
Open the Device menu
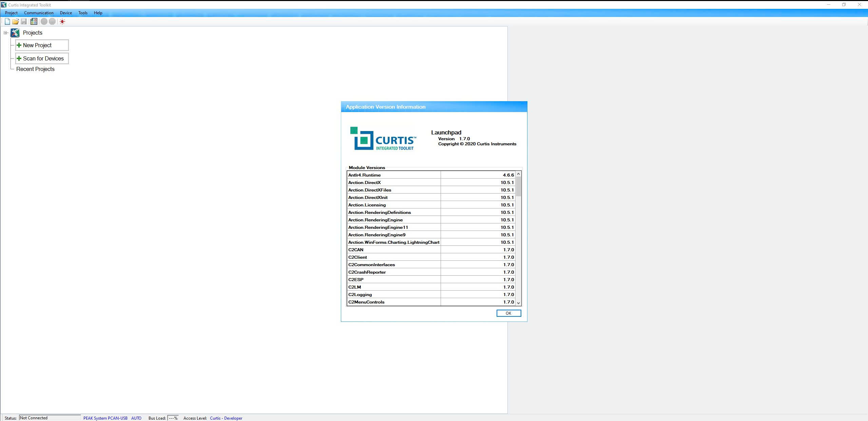coord(66,13)
